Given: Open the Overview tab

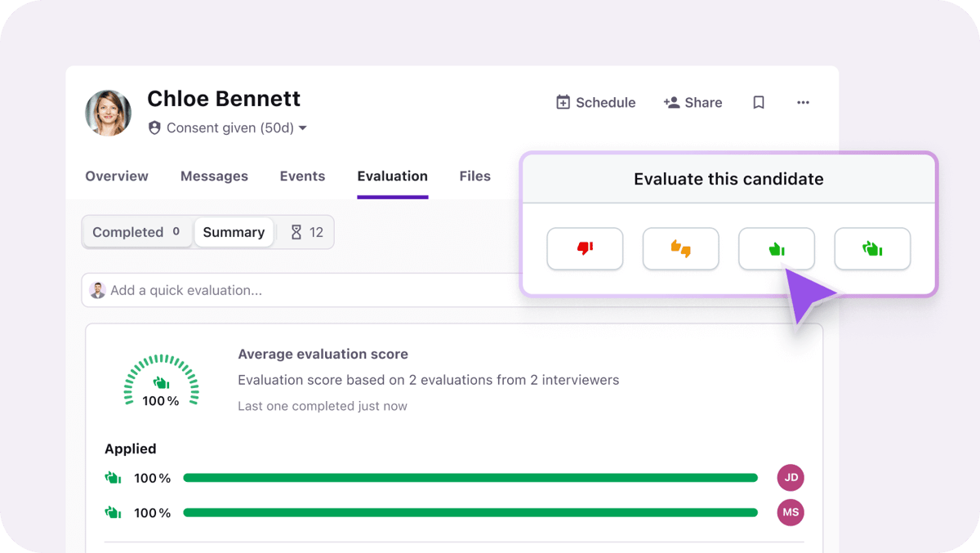Looking at the screenshot, I should pos(117,176).
